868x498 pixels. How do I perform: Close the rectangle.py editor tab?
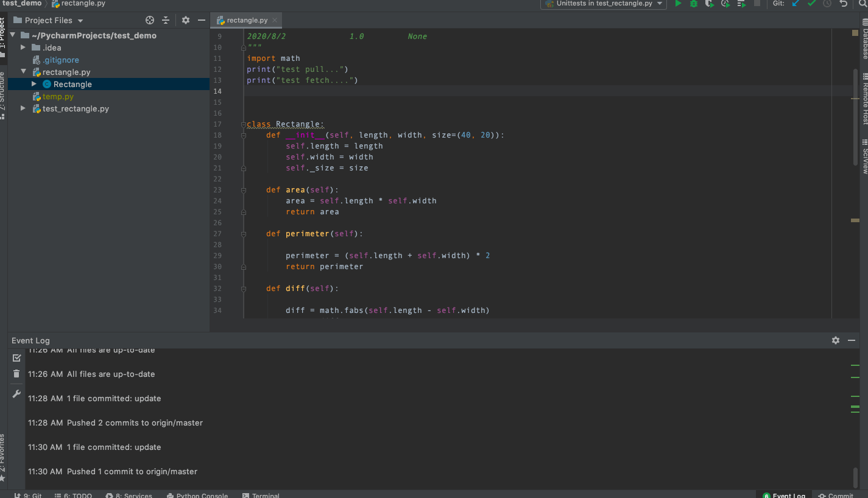(275, 20)
